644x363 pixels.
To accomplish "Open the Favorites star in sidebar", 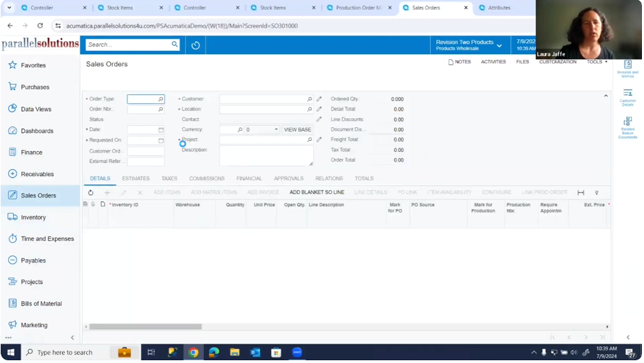I will (x=12, y=65).
